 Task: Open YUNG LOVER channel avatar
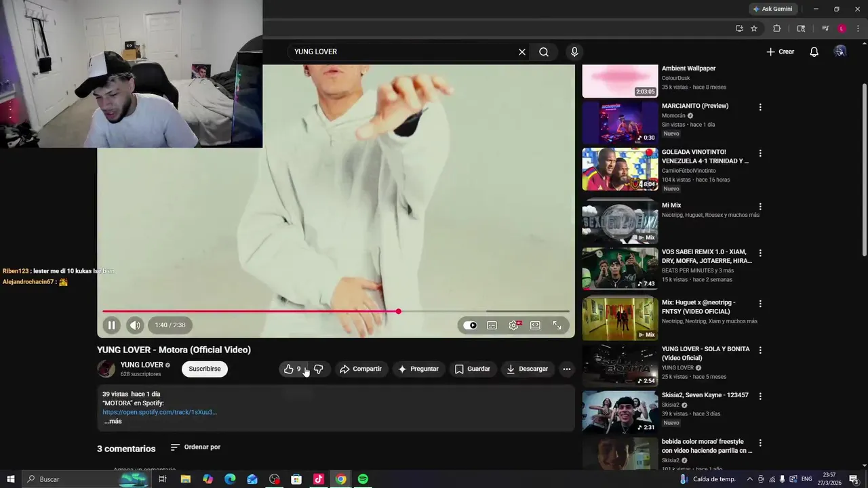click(x=106, y=369)
